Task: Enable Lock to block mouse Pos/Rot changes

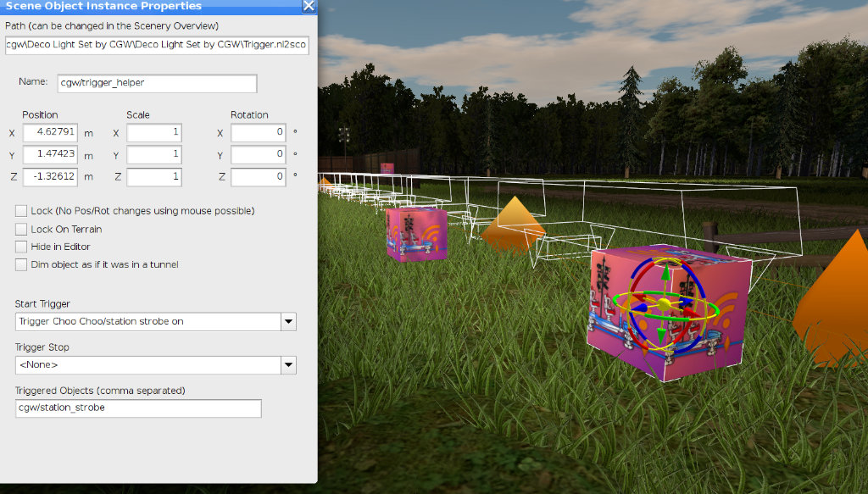Action: (x=21, y=210)
